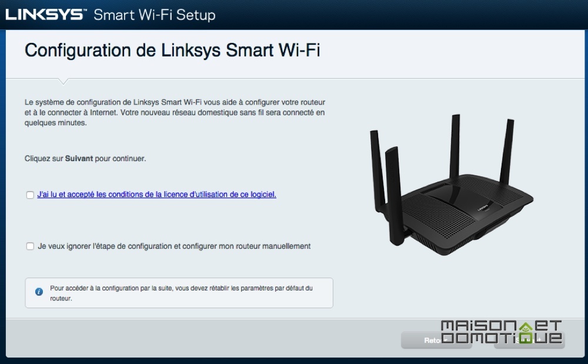Click the introductory paragraph about router setup
588x364 pixels.
coord(175,112)
